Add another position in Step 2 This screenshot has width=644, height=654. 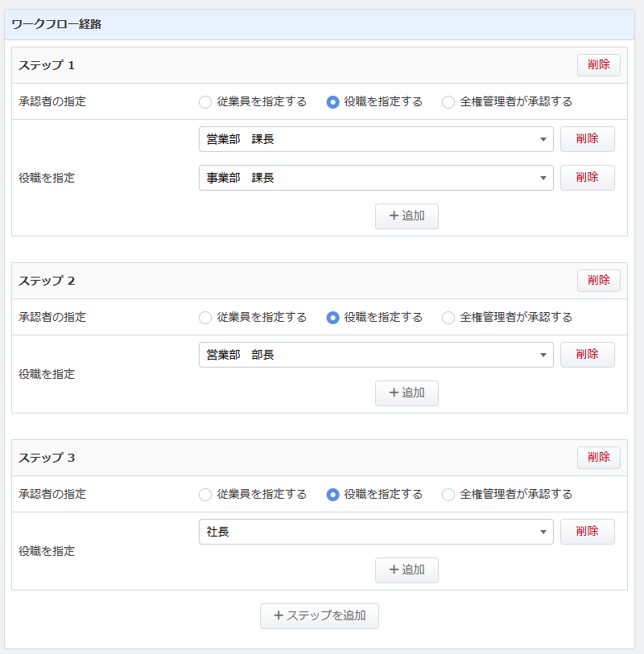click(407, 393)
